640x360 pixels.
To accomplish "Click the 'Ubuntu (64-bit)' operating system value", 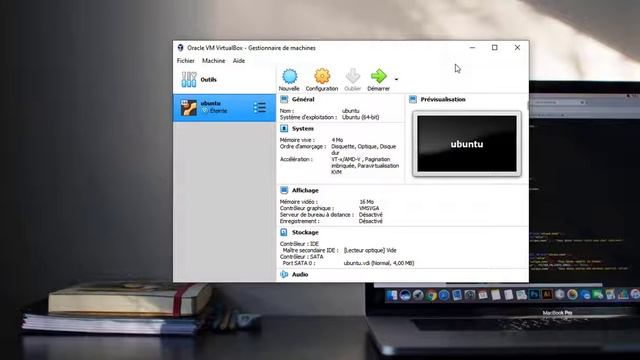I will click(x=360, y=117).
